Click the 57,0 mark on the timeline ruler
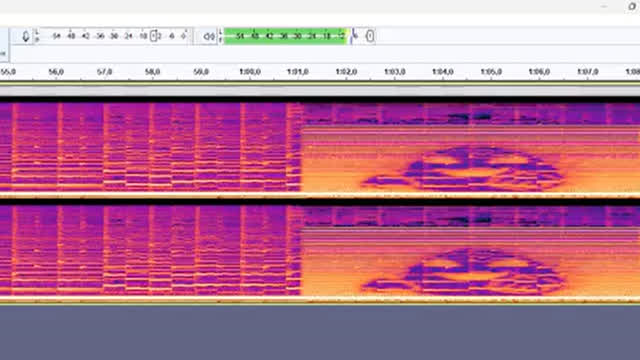This screenshot has width=640, height=360. 104,72
